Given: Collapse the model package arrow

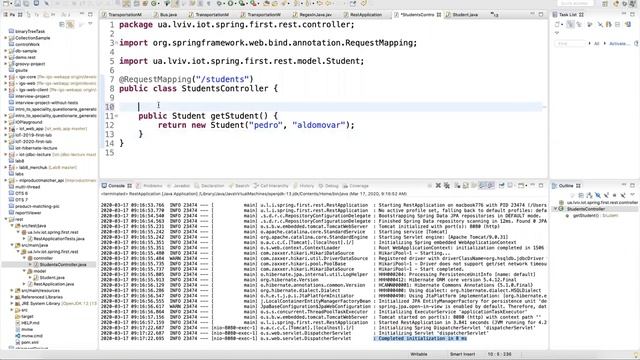Looking at the screenshot, I should [24, 271].
